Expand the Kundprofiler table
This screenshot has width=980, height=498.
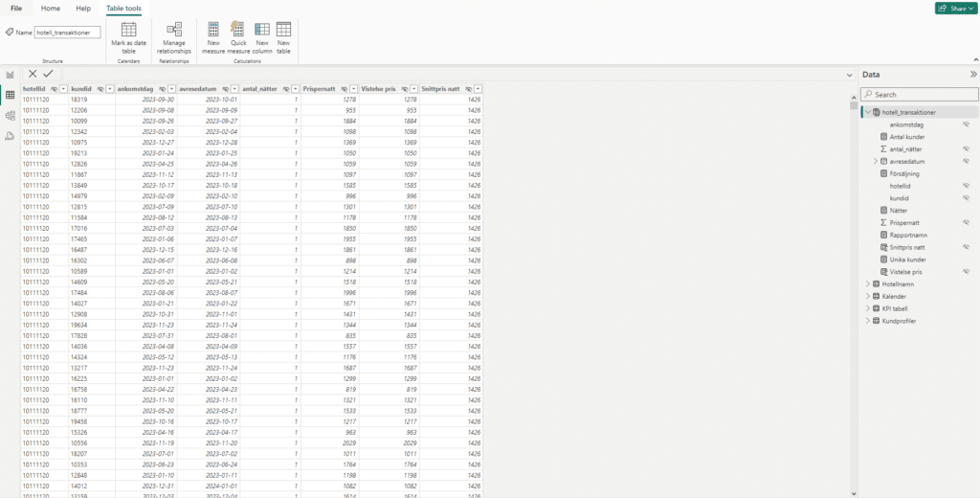click(868, 320)
